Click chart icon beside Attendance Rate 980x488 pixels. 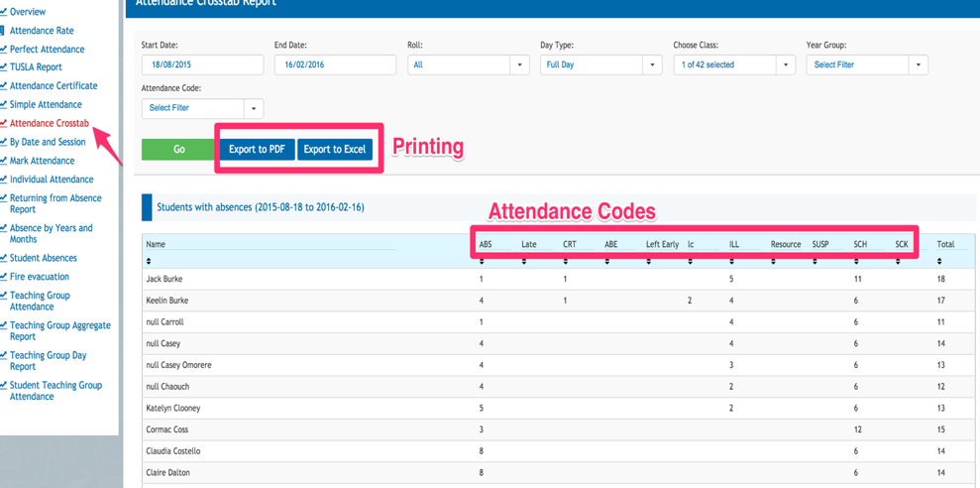pyautogui.click(x=3, y=31)
